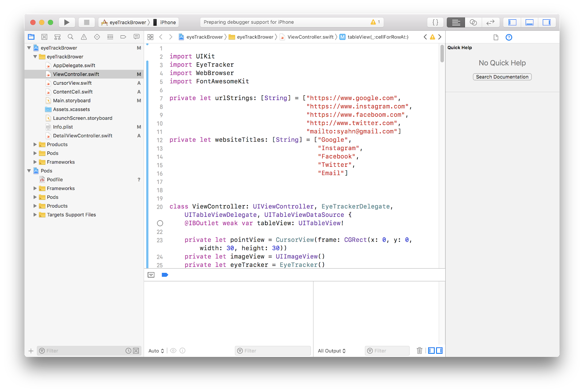Go back in editor history
This screenshot has height=392, width=584.
point(161,37)
